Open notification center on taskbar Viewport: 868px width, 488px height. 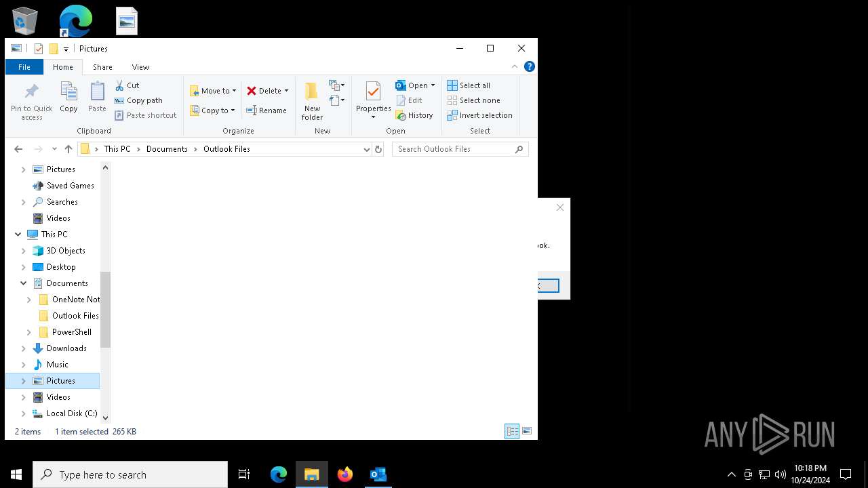pos(846,474)
